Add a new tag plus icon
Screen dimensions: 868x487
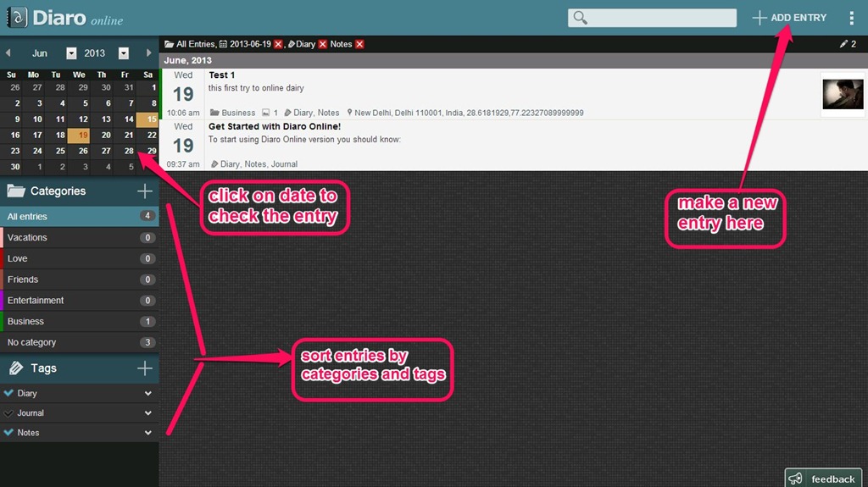point(144,368)
